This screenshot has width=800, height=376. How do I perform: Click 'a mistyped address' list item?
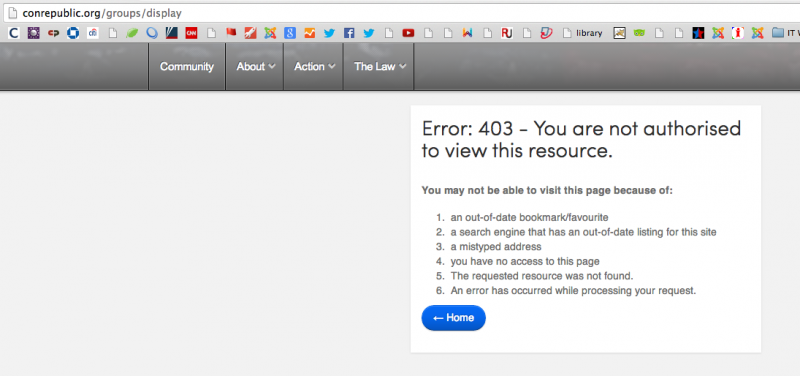[x=495, y=247]
